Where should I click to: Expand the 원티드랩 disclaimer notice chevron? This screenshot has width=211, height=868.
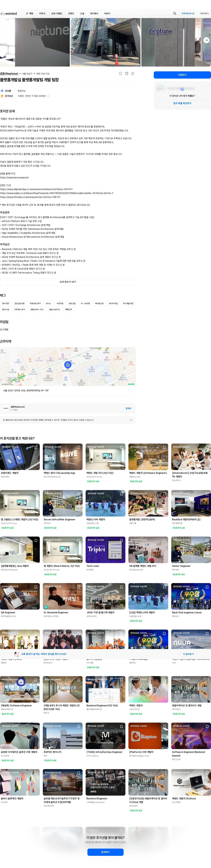[x=131, y=420]
